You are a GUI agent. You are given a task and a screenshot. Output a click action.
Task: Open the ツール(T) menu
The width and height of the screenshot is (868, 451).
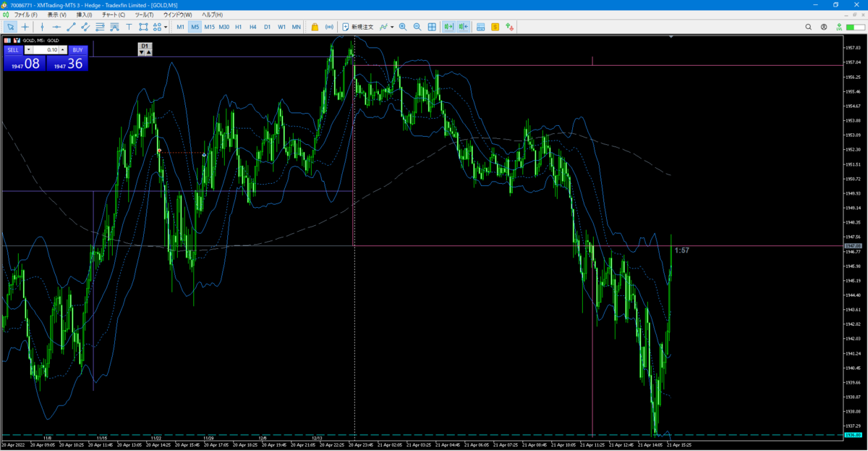tap(144, 14)
